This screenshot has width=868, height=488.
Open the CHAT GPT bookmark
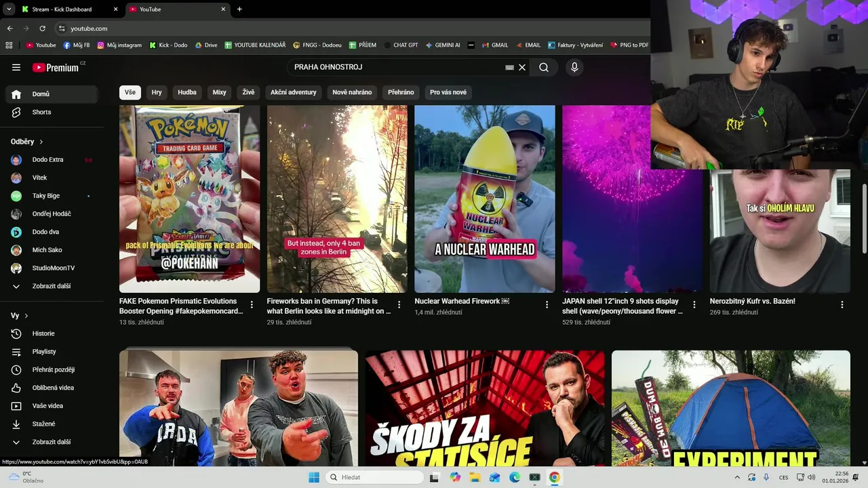pyautogui.click(x=401, y=45)
